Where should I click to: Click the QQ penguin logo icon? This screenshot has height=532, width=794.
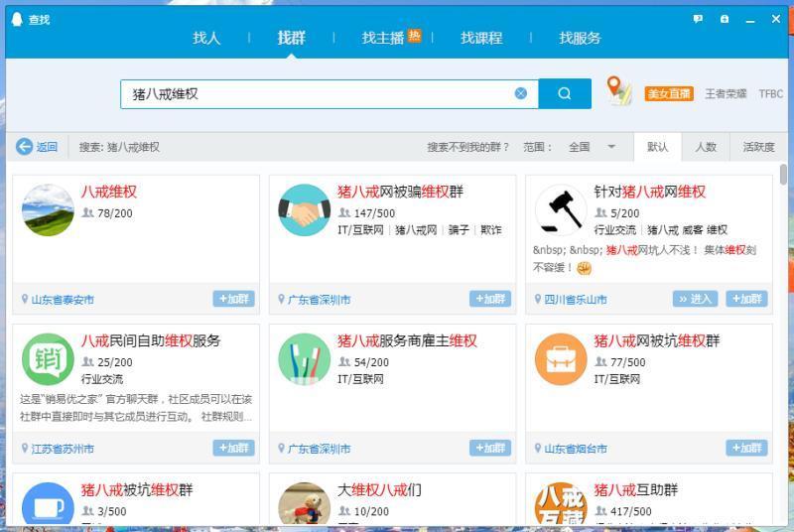point(17,19)
